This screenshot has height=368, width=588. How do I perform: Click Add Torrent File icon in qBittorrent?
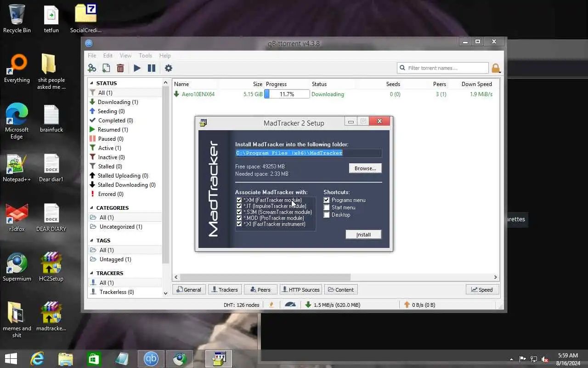click(106, 68)
